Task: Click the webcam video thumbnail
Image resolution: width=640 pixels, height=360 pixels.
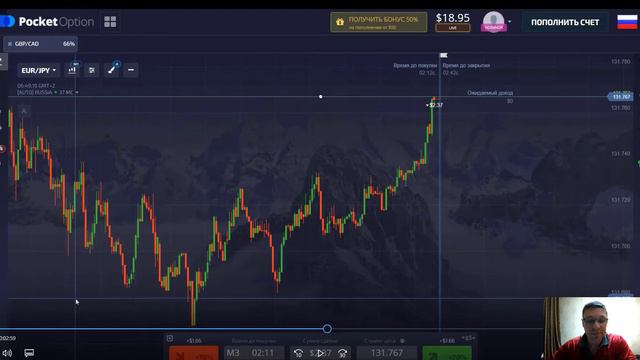Action: 592,329
